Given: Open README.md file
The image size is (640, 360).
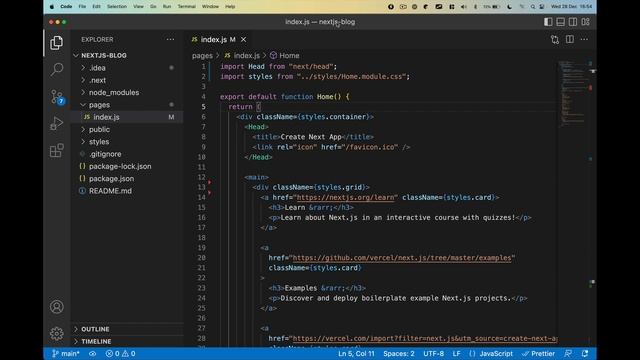Looking at the screenshot, I should (x=127, y=191).
